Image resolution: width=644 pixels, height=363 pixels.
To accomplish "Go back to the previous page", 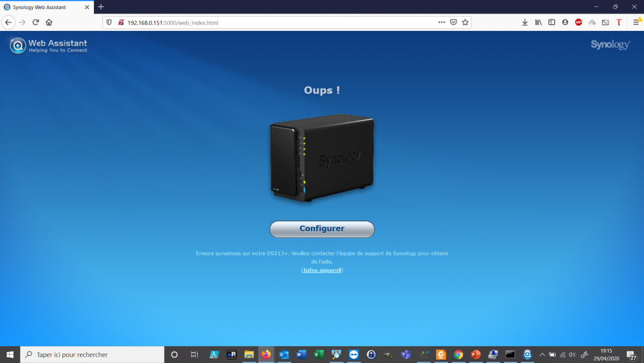I will pos(8,22).
